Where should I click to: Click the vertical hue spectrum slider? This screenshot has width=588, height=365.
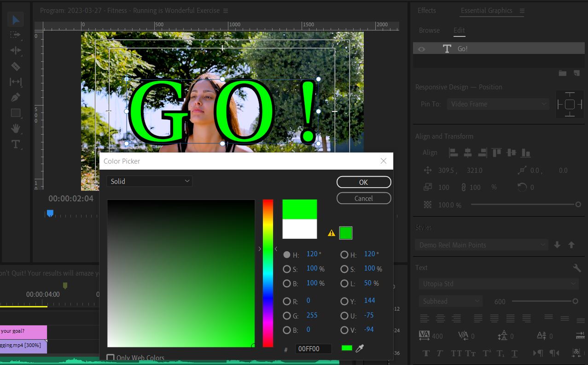[x=268, y=273]
